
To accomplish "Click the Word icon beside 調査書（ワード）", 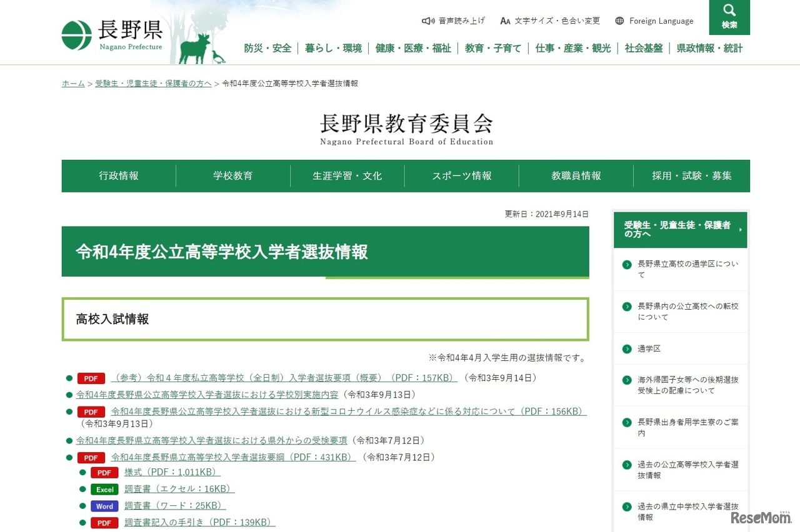I will pyautogui.click(x=104, y=506).
